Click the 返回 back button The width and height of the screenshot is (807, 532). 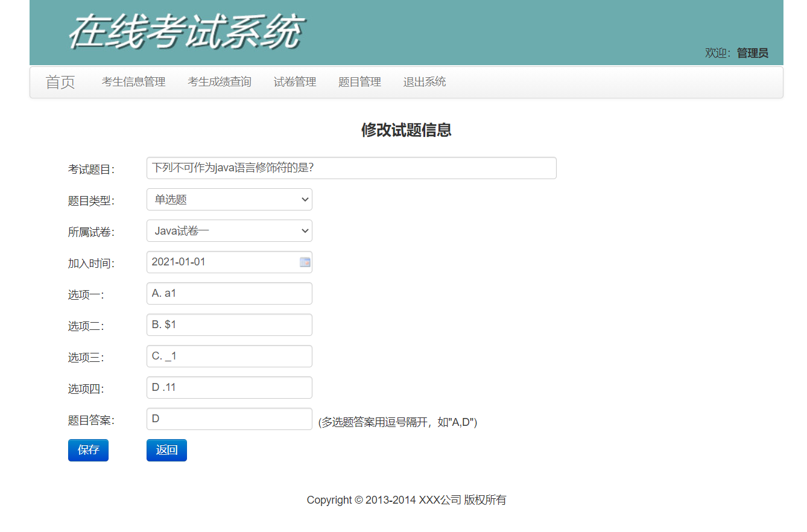point(166,450)
